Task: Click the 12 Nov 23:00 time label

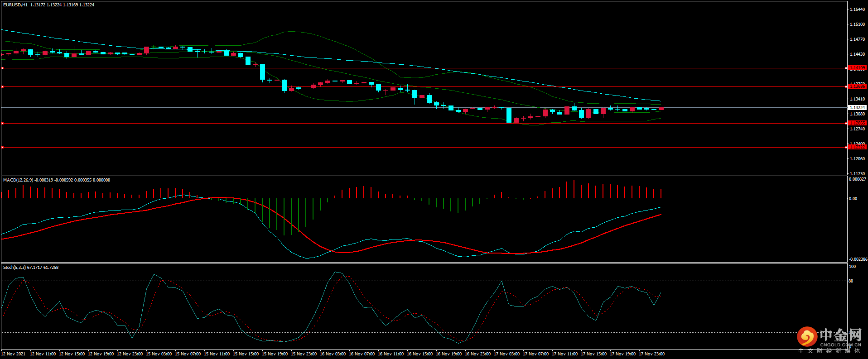Action: 130,354
